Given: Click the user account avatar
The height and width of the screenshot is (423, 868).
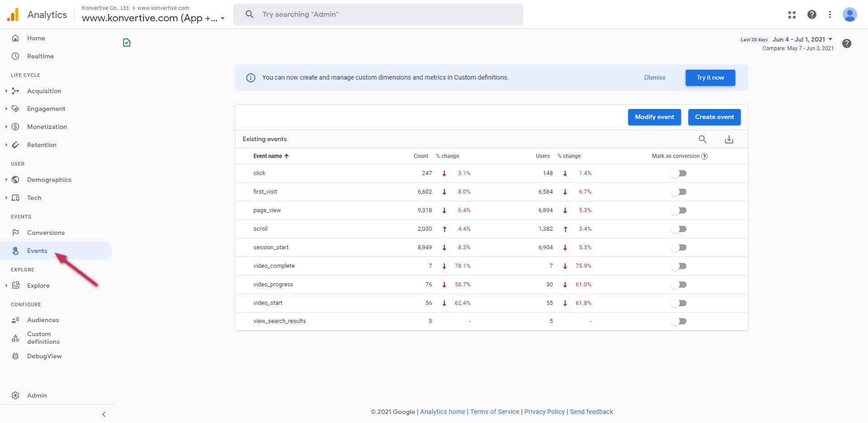Looking at the screenshot, I should 849,14.
